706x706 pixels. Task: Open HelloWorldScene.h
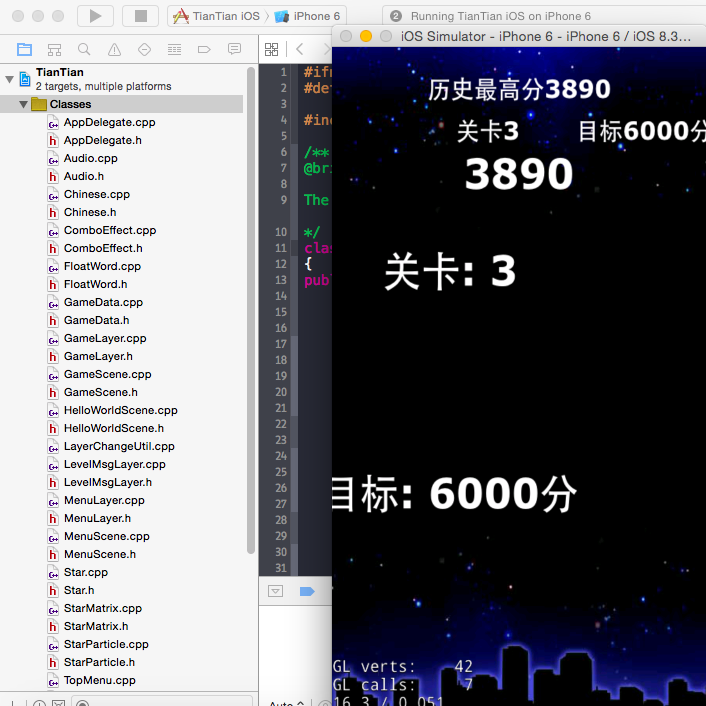(x=114, y=429)
